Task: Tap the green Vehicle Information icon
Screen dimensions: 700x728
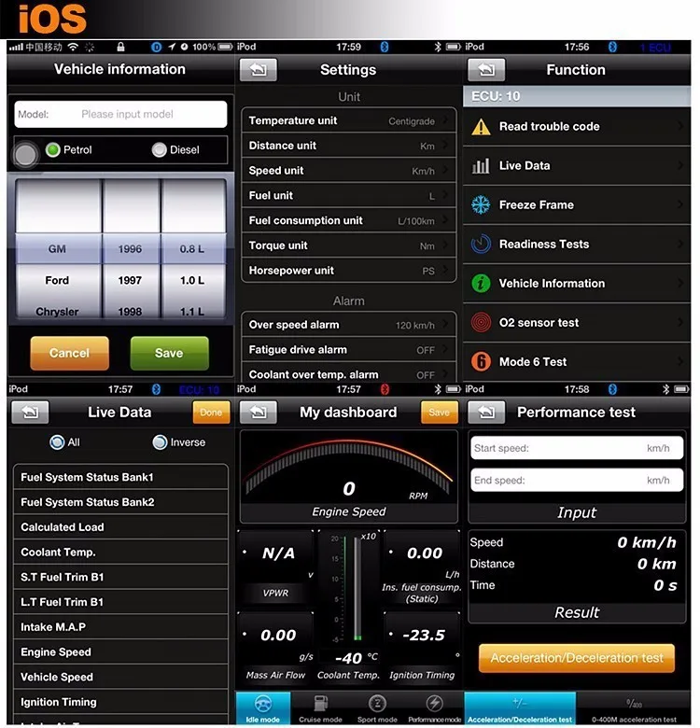Action: [481, 283]
